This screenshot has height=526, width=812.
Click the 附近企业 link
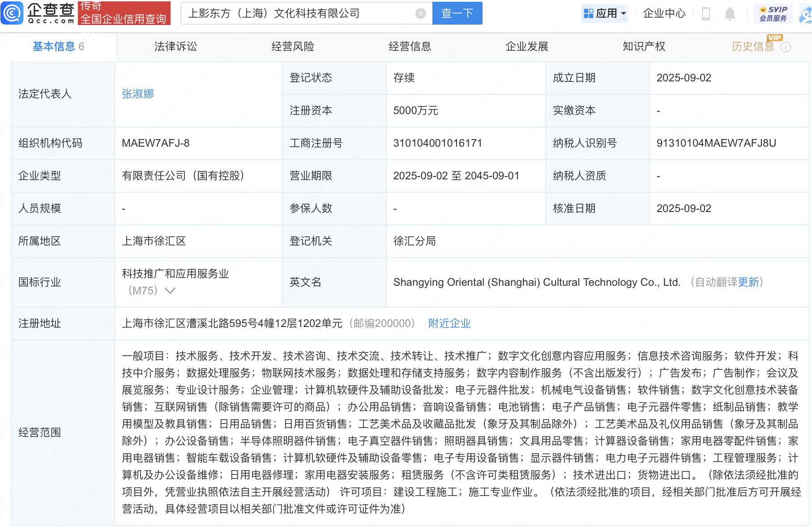(x=449, y=323)
